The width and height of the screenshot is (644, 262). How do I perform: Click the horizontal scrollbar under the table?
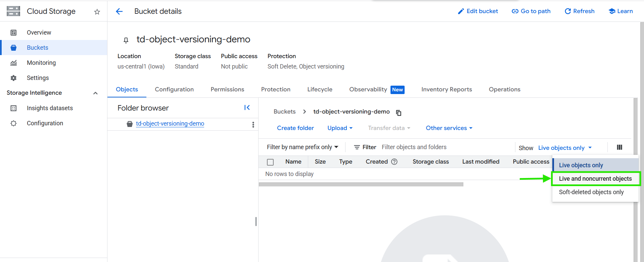pyautogui.click(x=361, y=184)
